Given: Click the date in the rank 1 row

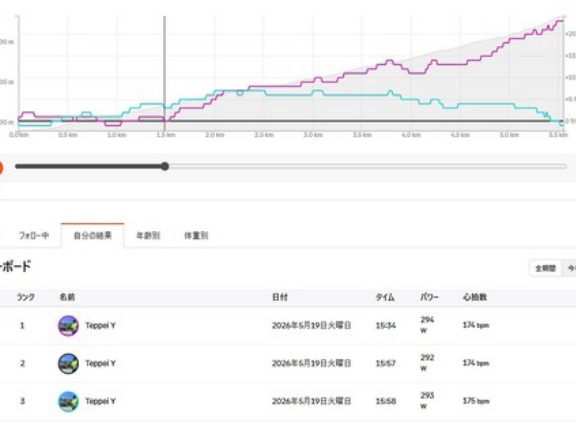Looking at the screenshot, I should point(312,325).
